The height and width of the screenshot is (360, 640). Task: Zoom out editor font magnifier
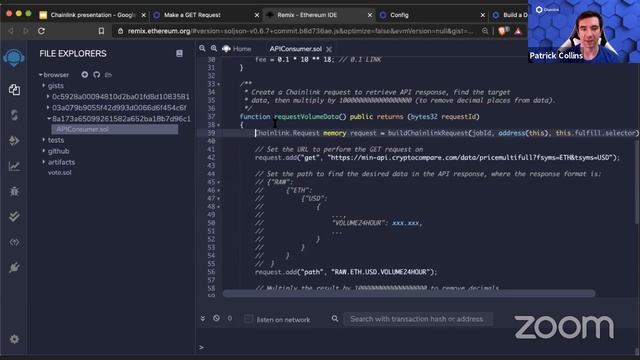click(202, 49)
